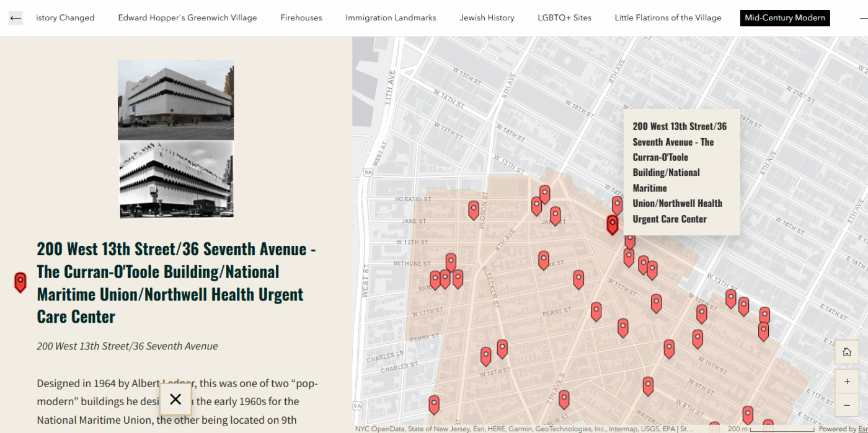868x433 pixels.
Task: Open the LGBTQ+ Sites tab
Action: tap(564, 18)
